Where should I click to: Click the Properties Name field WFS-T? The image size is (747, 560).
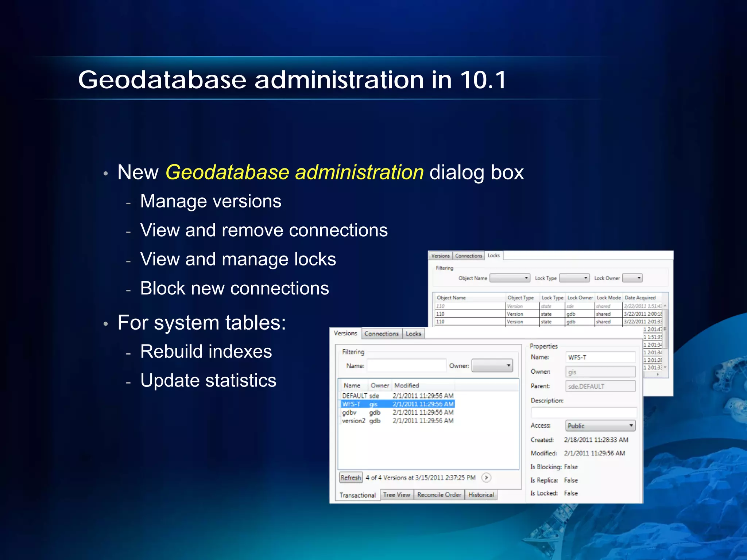pyautogui.click(x=600, y=357)
